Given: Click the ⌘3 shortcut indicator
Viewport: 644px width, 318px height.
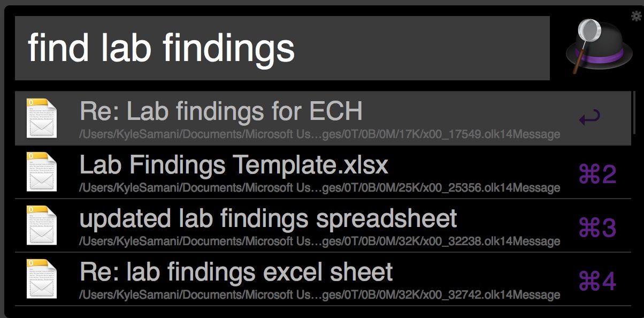Looking at the screenshot, I should click(x=597, y=228).
